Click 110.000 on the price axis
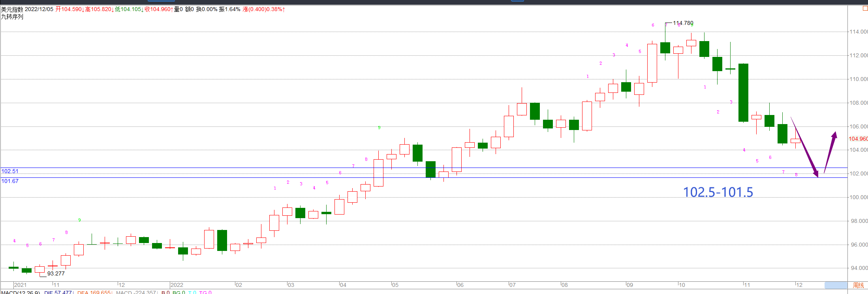The image size is (868, 294). (x=859, y=79)
